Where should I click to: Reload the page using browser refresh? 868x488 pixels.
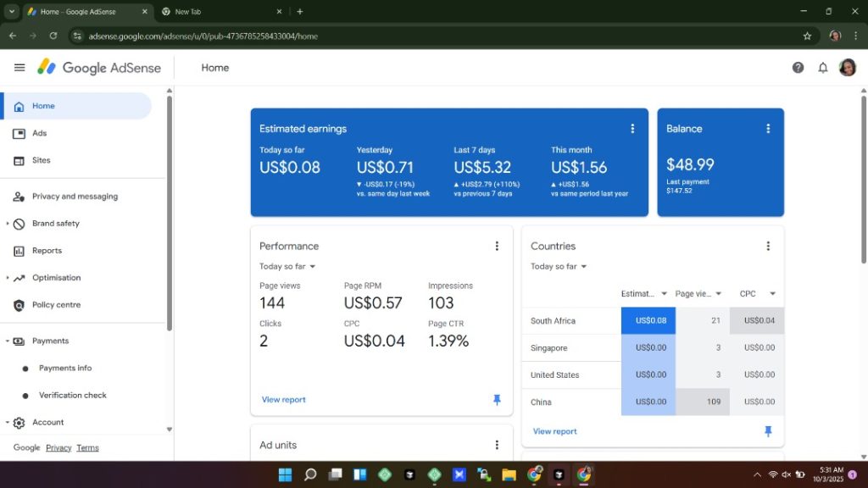53,36
